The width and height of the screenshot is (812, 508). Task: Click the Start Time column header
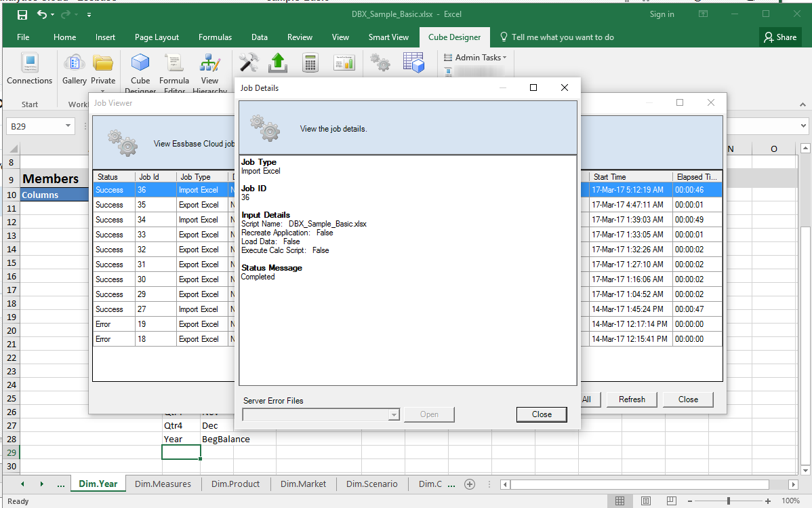point(631,177)
